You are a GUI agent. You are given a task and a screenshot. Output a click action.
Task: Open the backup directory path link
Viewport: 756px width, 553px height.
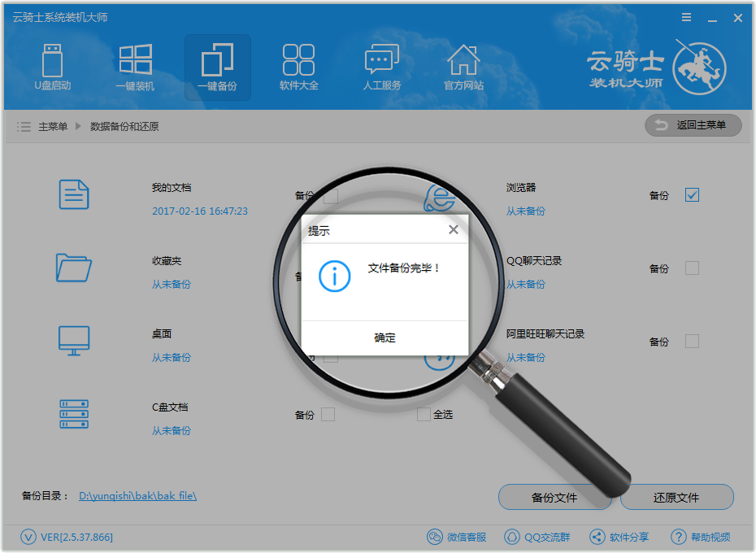pos(137,495)
